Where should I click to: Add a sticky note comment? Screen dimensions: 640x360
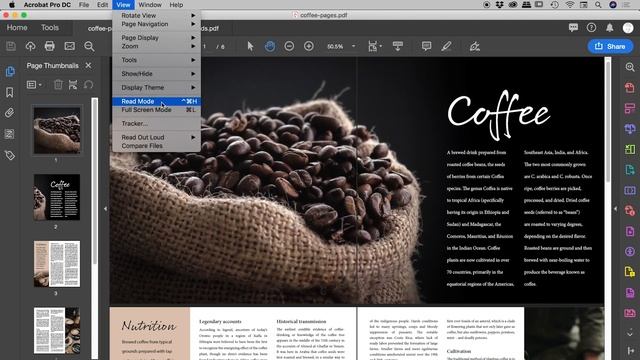[x=426, y=46]
